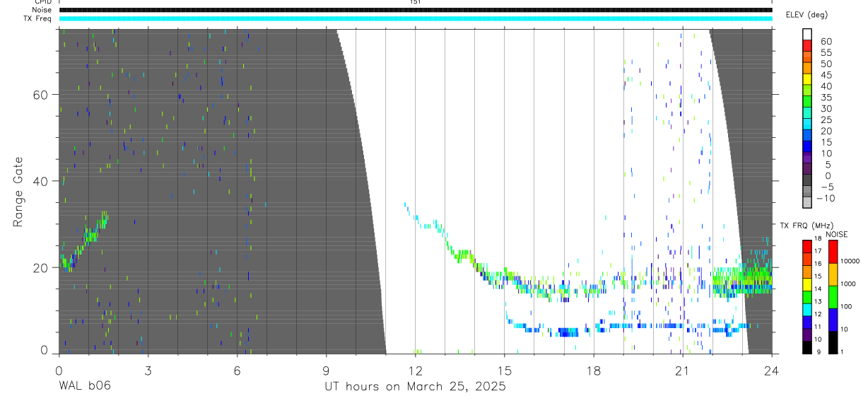This screenshot has width=868, height=401.
Task: Click the '−5' elevation legend value
Action: point(826,187)
